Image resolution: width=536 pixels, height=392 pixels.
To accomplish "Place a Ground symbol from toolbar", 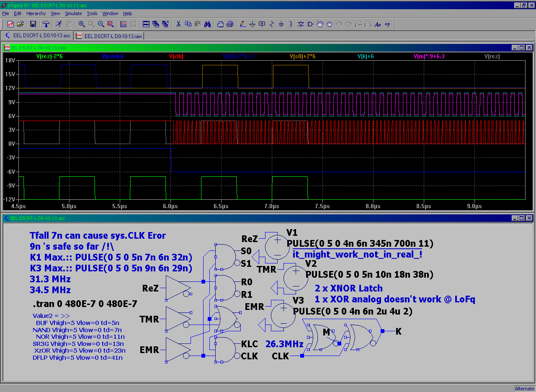I will pos(252,24).
